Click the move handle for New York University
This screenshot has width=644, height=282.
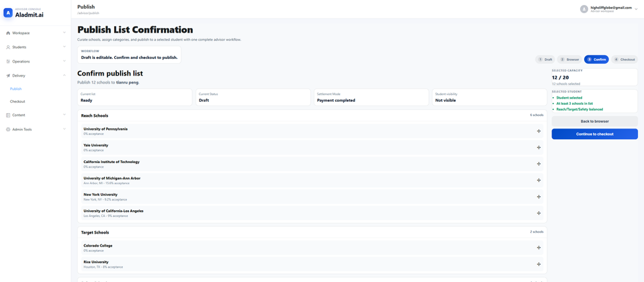click(x=538, y=197)
